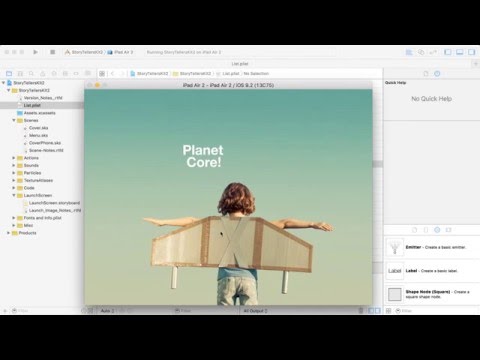This screenshot has height=360, width=480.
Task: Select the Standard editor icon
Action: point(409,52)
